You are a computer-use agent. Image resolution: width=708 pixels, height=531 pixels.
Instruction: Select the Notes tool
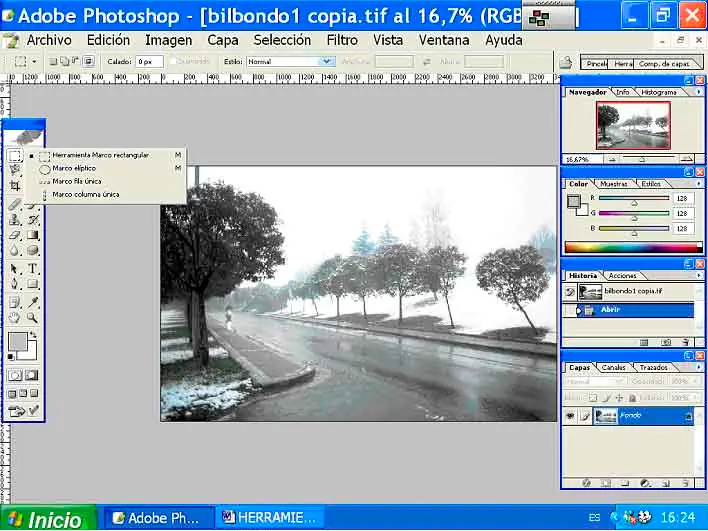pyautogui.click(x=15, y=302)
